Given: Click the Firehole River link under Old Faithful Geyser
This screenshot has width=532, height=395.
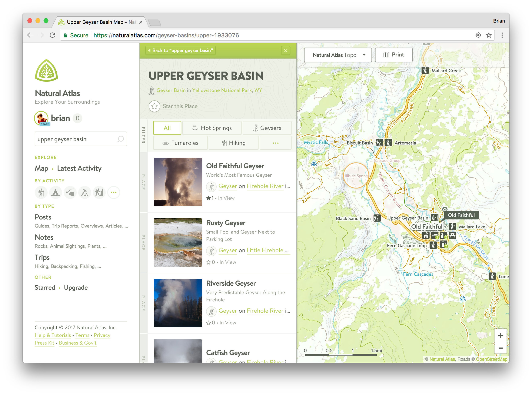Looking at the screenshot, I should (265, 186).
